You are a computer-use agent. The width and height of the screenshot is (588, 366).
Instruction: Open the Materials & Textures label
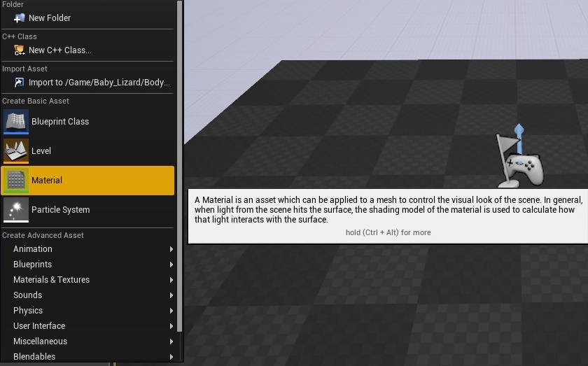point(51,280)
